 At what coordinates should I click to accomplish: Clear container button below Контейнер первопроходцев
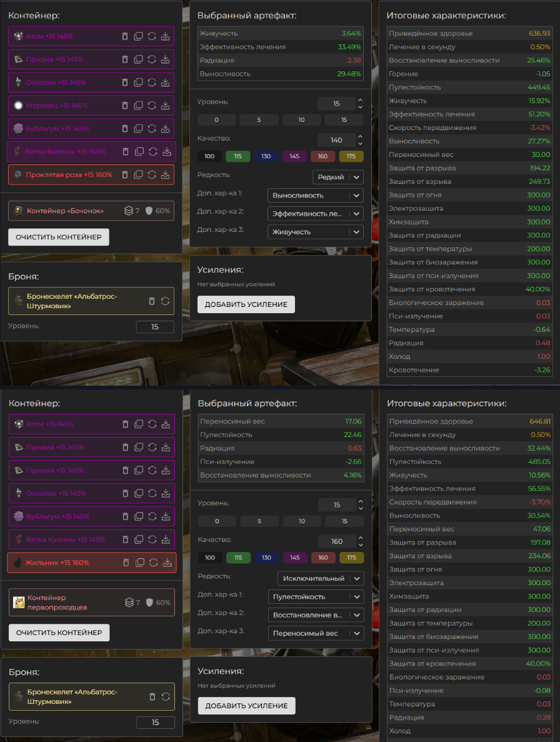(59, 633)
